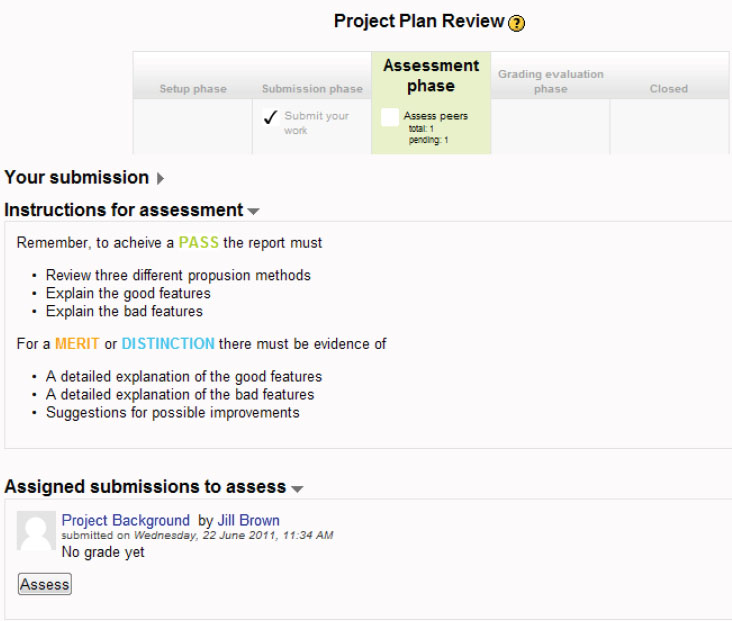Toggle the Assess peers task checkbox
732x621 pixels.
point(390,118)
